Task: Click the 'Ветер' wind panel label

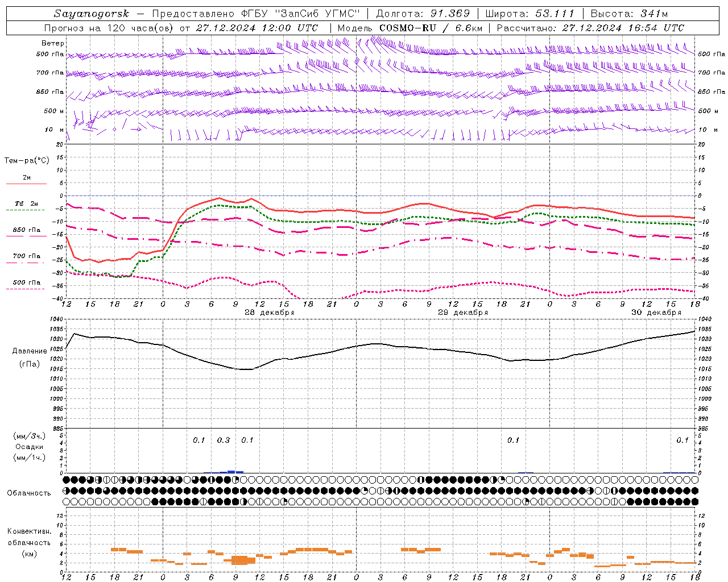Action: 53,43
